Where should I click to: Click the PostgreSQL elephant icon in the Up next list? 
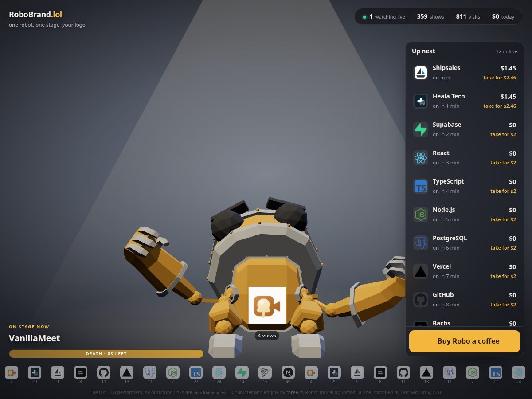(x=421, y=243)
